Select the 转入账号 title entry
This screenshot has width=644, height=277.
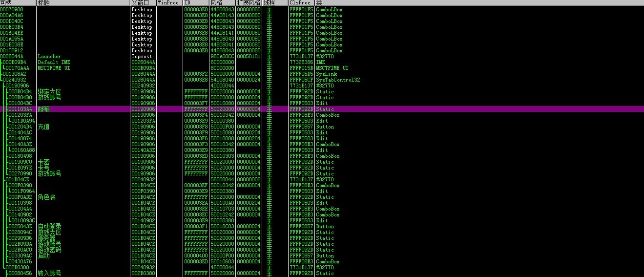point(49,274)
